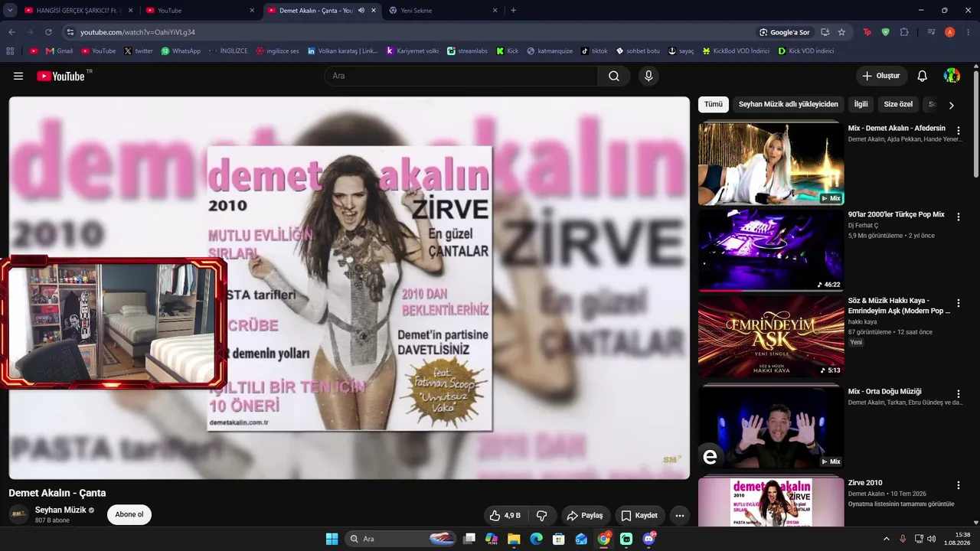The height and width of the screenshot is (551, 980).
Task: Like the Demet Akalın - Çanta video
Action: pos(505,516)
